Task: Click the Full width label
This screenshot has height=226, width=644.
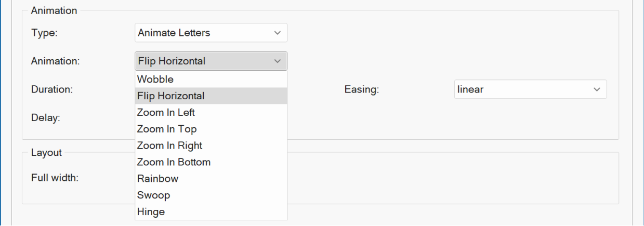Action: click(x=55, y=178)
